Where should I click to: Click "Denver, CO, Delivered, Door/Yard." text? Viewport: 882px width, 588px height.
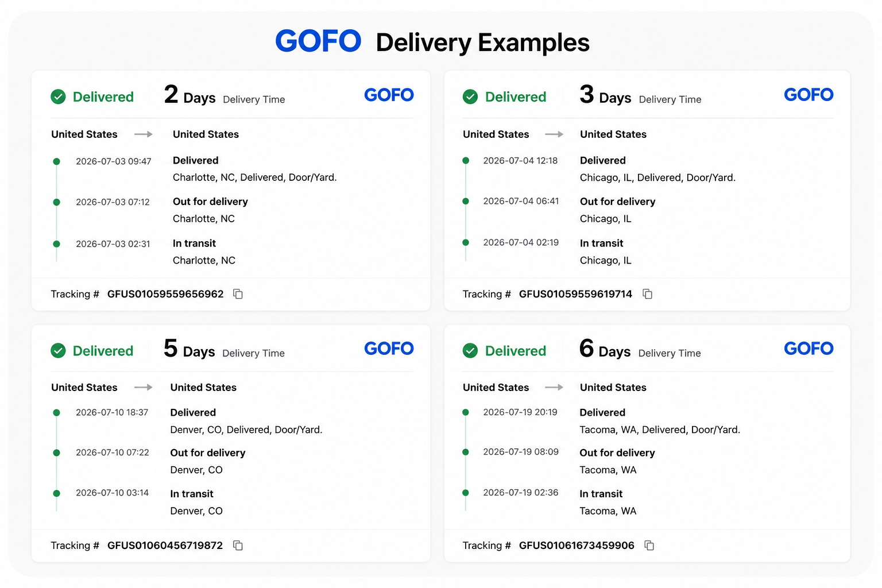(x=246, y=430)
